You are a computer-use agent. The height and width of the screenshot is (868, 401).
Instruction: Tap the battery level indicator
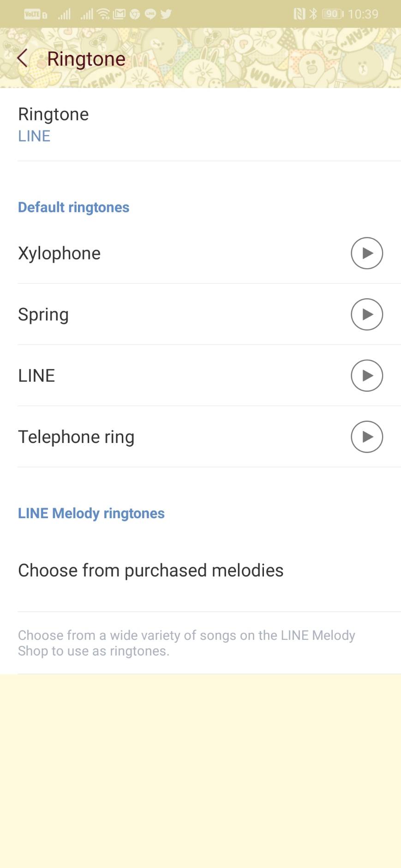click(332, 14)
